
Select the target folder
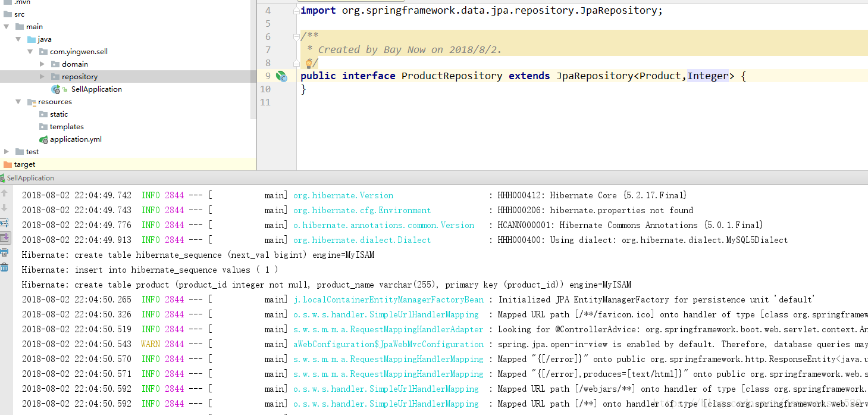24,164
